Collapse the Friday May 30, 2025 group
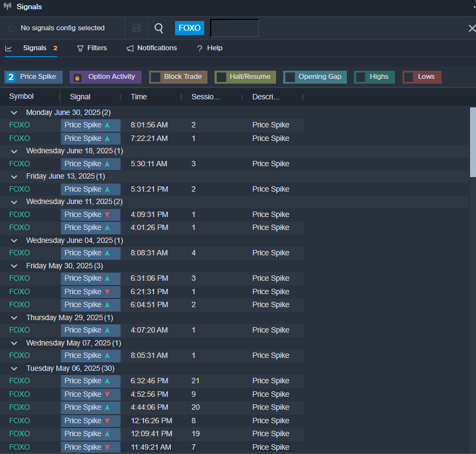Image resolution: width=476 pixels, height=454 pixels. (x=14, y=266)
